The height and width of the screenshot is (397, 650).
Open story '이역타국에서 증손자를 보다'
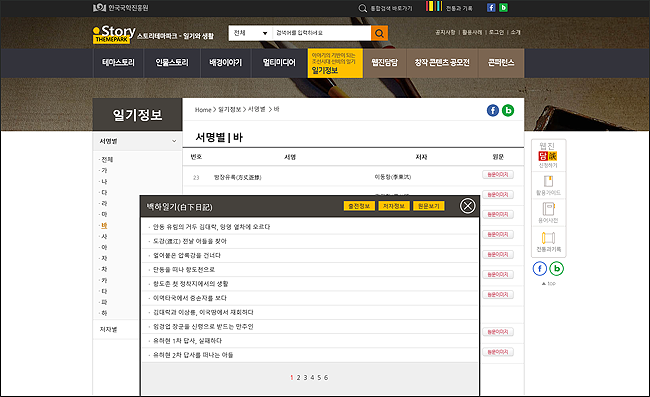coord(190,298)
